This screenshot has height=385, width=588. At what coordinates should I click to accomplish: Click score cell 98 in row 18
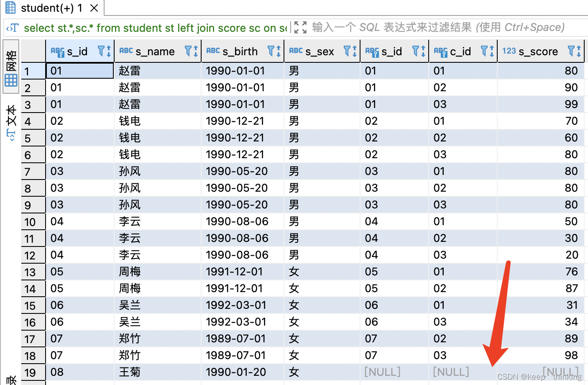(x=541, y=355)
